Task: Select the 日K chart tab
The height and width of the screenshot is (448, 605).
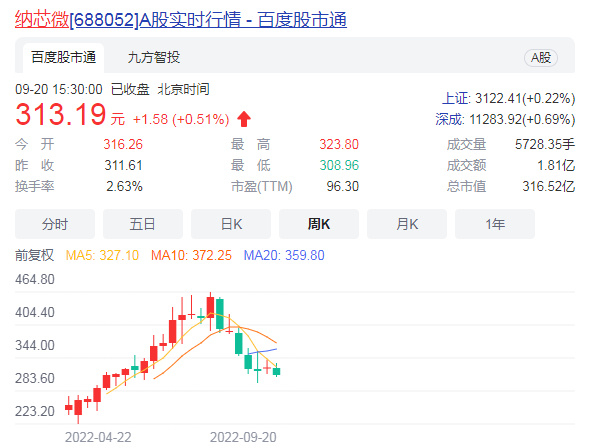Action: click(231, 224)
